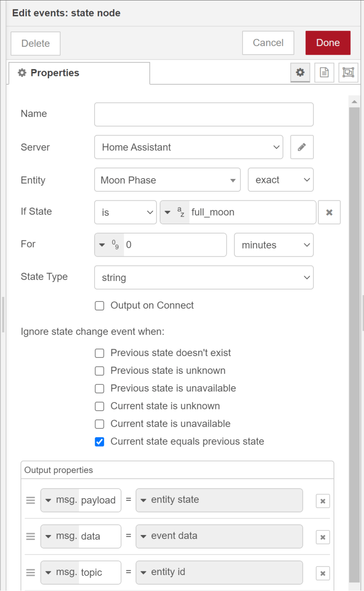Expand the Server dropdown
Viewport: 364px width, 591px height.
(x=188, y=147)
